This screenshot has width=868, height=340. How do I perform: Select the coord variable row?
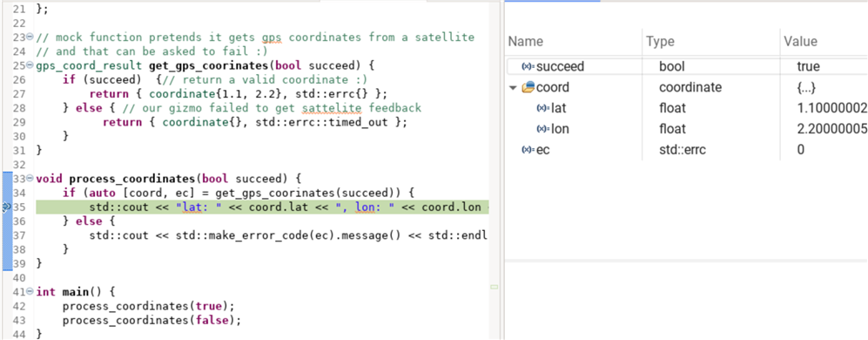(x=687, y=88)
